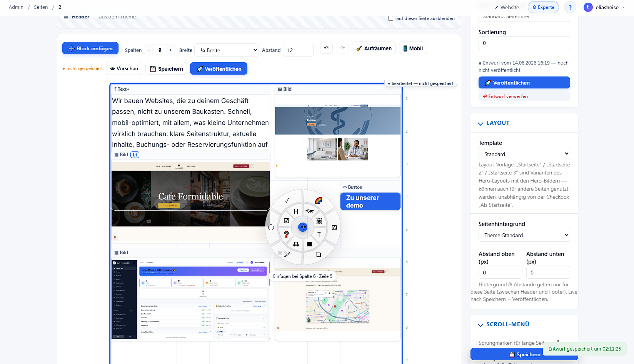Pick the rainbow icon in the radial menu

coord(319,200)
